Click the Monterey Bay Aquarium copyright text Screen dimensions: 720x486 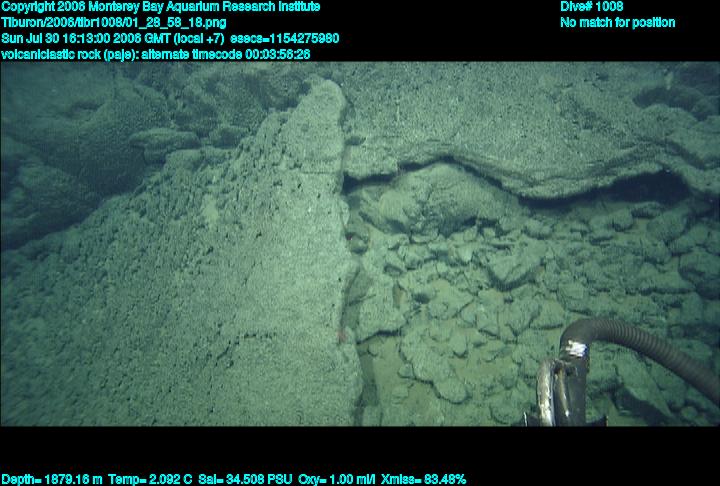coord(160,7)
